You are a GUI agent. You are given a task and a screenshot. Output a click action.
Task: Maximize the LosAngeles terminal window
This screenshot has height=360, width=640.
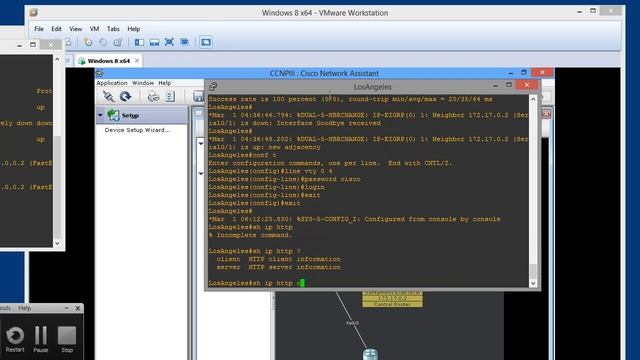coord(509,85)
